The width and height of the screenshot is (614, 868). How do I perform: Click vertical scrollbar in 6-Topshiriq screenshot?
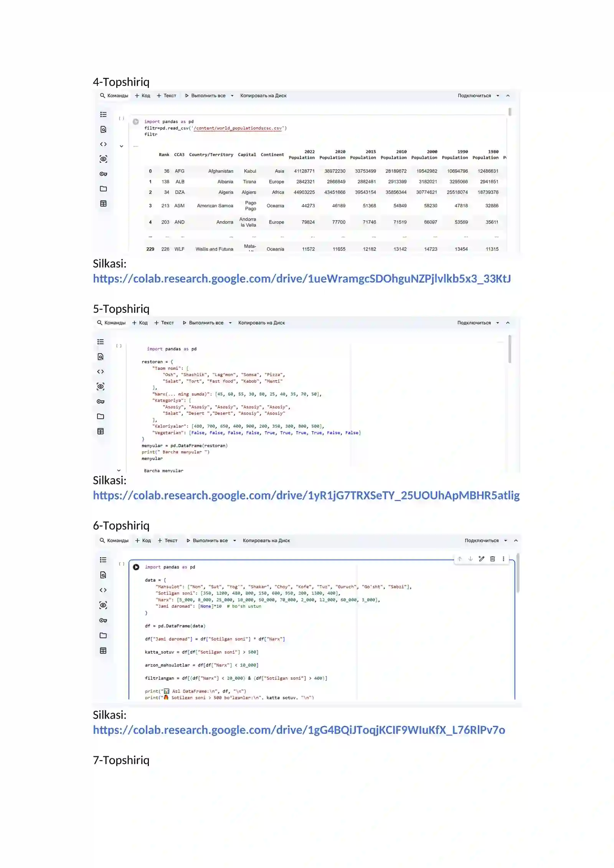point(518,573)
